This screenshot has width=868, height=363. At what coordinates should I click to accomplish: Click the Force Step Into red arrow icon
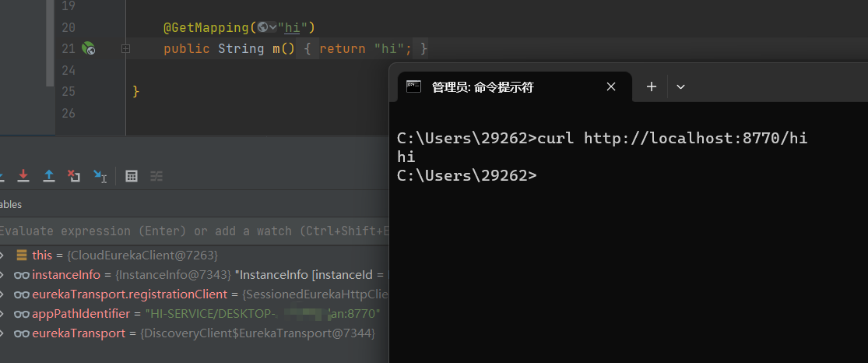pyautogui.click(x=23, y=176)
